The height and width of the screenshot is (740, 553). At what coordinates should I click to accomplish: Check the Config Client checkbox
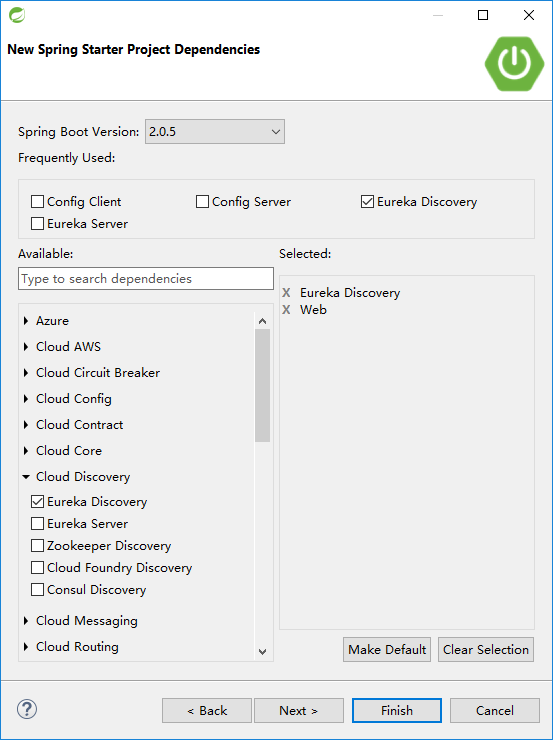37,202
